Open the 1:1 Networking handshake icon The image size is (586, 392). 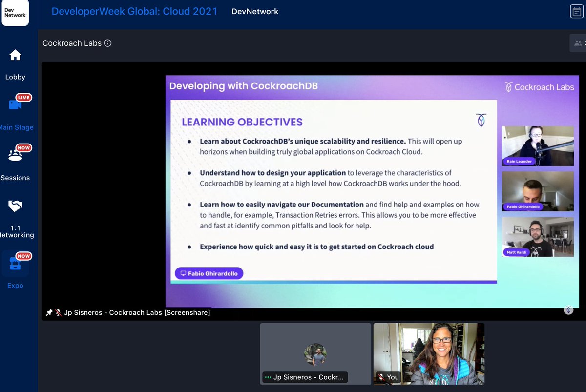coord(15,206)
